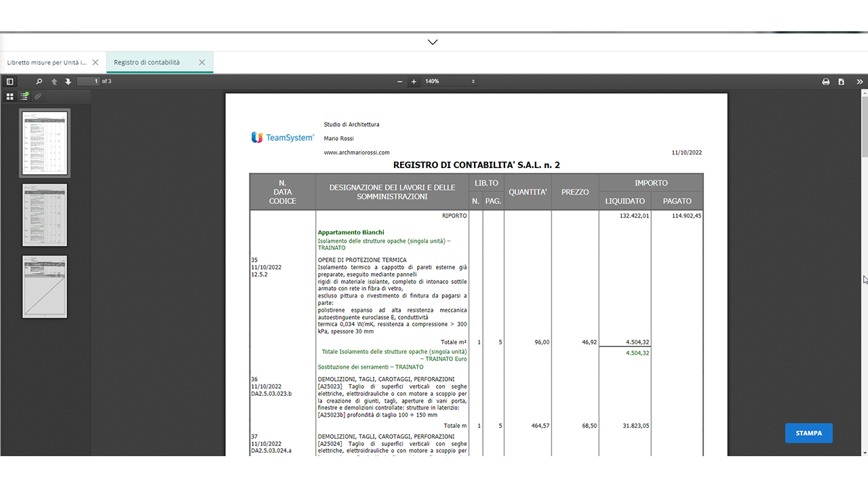Click the STAMPA button
The height and width of the screenshot is (488, 868).
809,433
